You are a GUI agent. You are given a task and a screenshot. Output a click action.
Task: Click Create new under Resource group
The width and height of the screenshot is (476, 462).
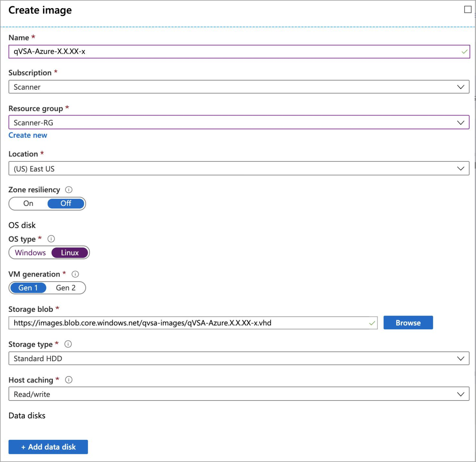tap(28, 135)
